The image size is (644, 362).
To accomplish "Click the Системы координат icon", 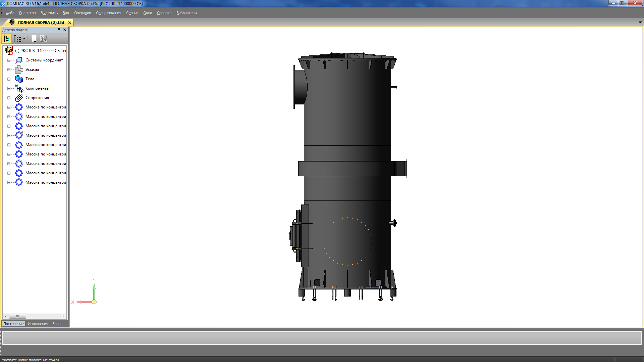I will click(19, 60).
